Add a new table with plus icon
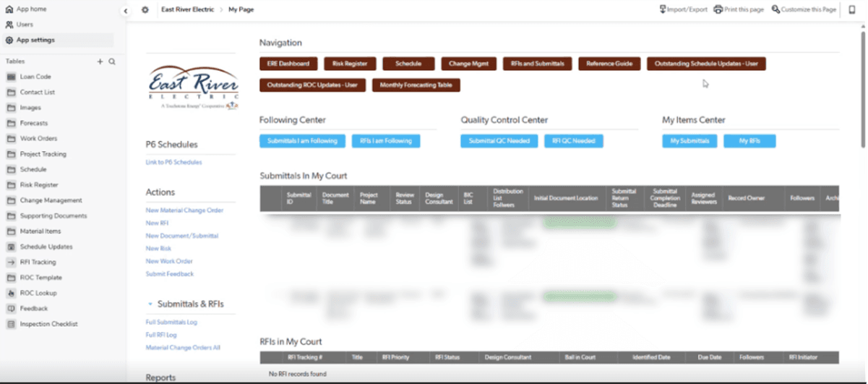 (x=100, y=61)
